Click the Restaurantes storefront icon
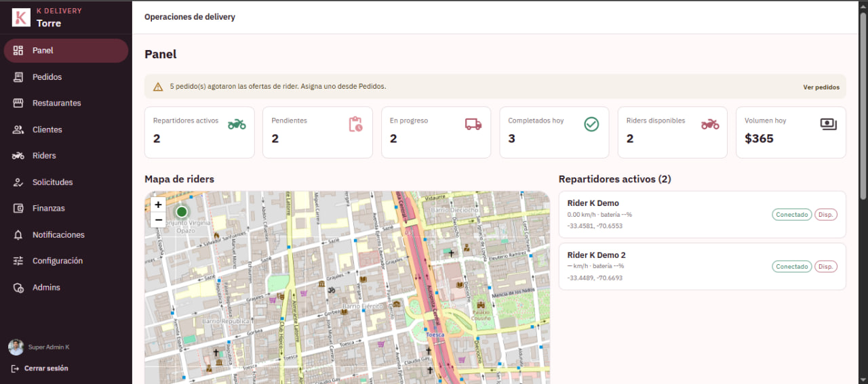868x384 pixels. click(18, 103)
